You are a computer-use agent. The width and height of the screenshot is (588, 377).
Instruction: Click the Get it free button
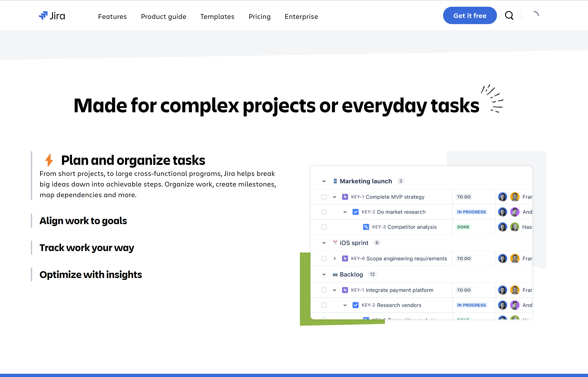pyautogui.click(x=469, y=15)
